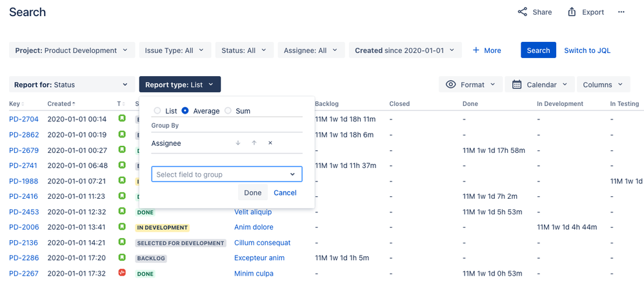Remove the Assignee grouping with x

[x=270, y=143]
